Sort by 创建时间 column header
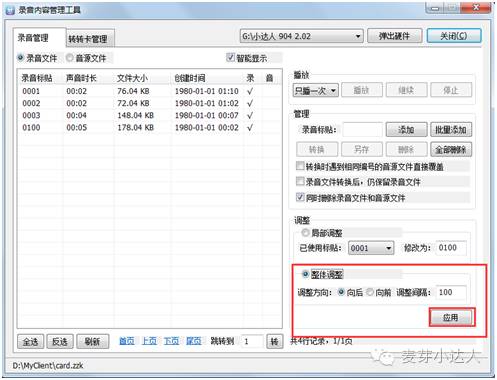497x380 pixels. point(190,78)
